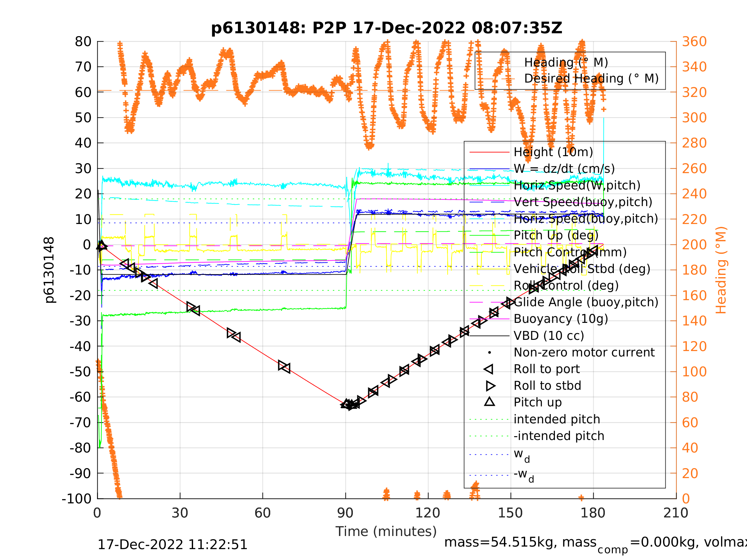Click the Non-zero motor current dot marker
Screen dimensions: 747x560
click(x=489, y=352)
